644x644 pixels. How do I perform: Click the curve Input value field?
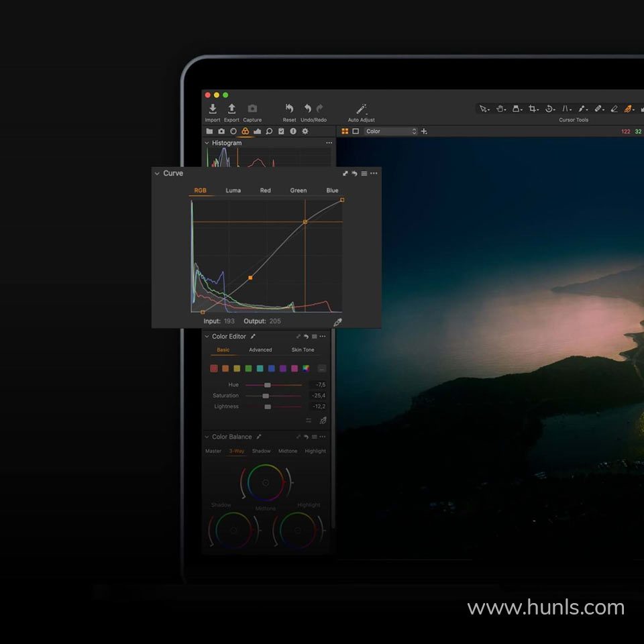coord(229,321)
